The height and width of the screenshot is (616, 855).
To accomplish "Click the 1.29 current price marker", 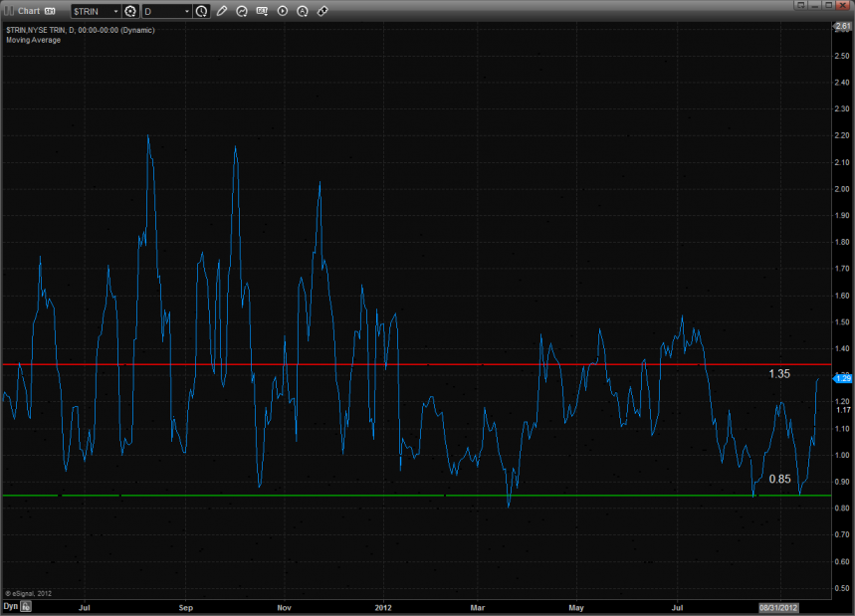I will tap(841, 378).
